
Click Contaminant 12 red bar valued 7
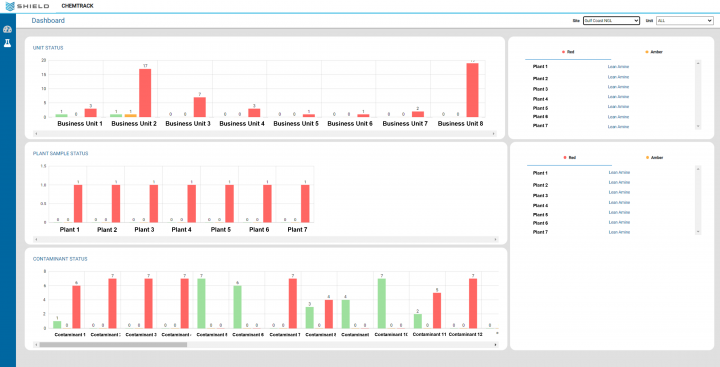point(473,303)
